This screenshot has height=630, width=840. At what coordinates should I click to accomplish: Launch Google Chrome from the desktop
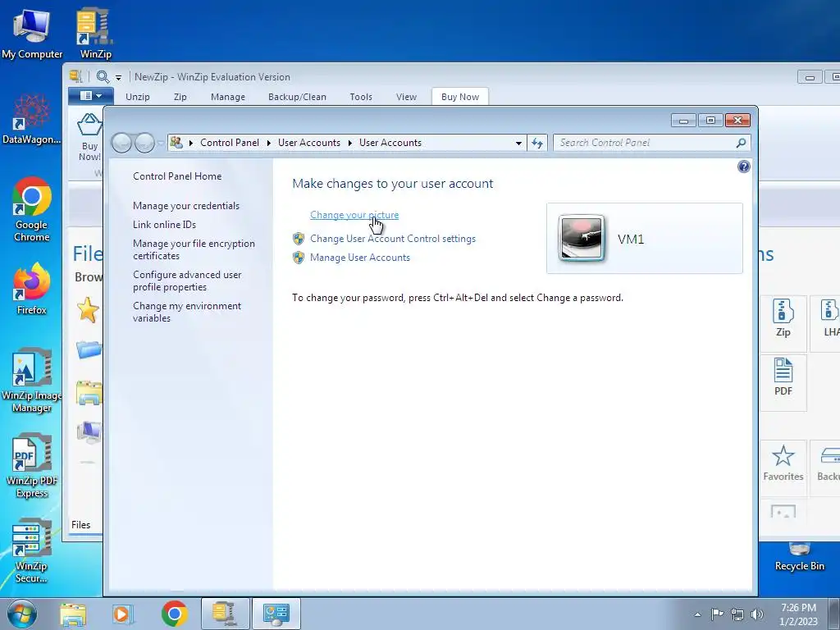click(32, 209)
